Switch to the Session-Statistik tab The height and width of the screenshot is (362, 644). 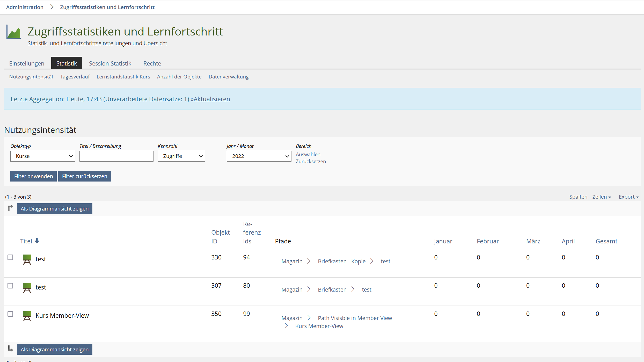pos(110,63)
